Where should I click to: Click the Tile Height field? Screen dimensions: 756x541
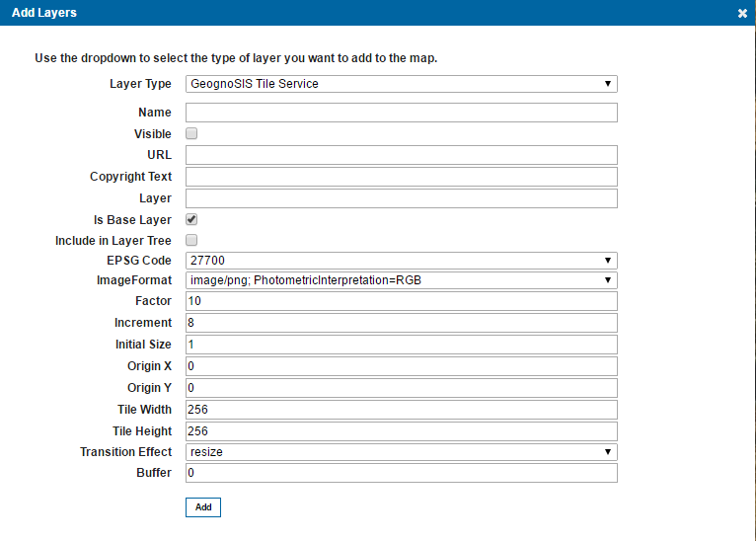click(x=401, y=431)
